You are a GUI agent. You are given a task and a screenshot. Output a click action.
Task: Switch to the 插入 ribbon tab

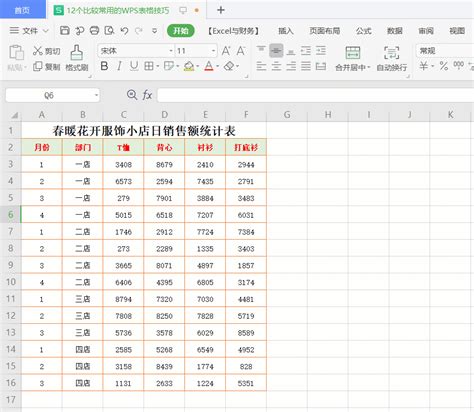point(286,31)
